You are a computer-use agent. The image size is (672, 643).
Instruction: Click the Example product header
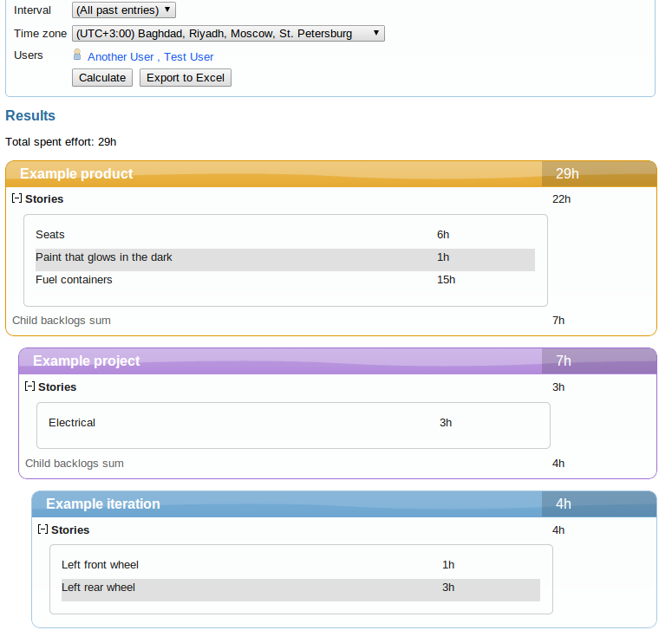(76, 174)
